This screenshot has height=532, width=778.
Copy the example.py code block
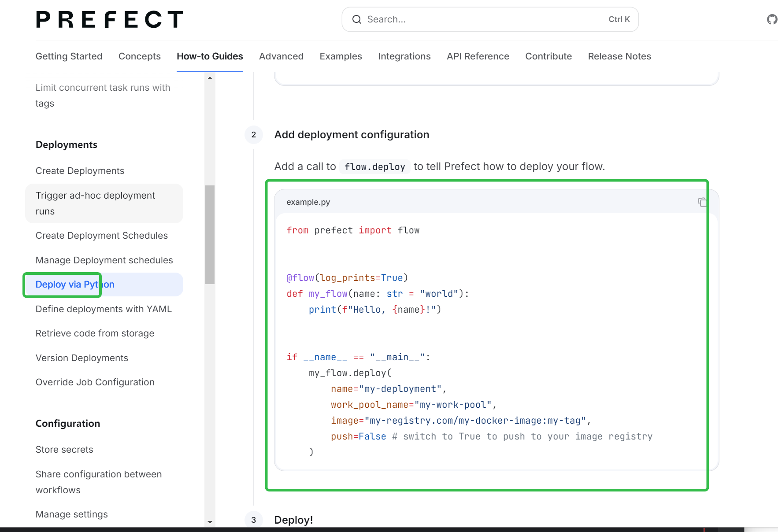coord(702,202)
